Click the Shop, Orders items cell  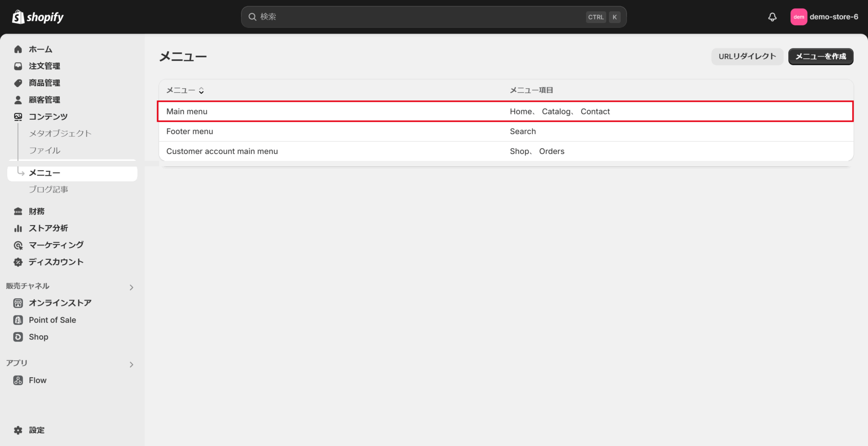click(537, 151)
